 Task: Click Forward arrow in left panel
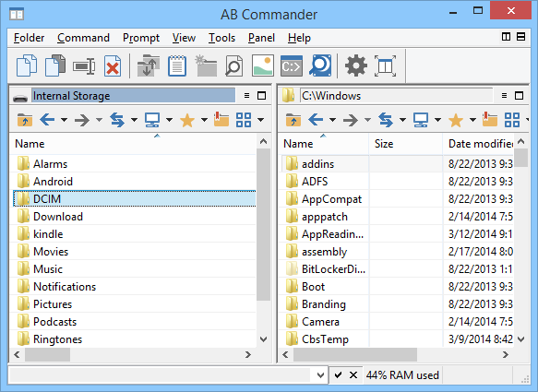click(x=82, y=120)
